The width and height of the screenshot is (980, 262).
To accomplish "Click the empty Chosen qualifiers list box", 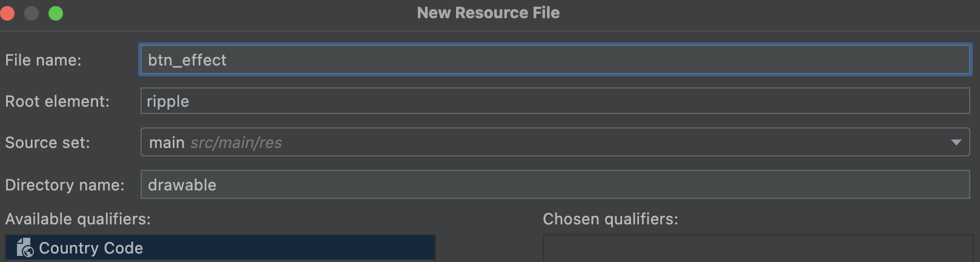I will (758, 249).
